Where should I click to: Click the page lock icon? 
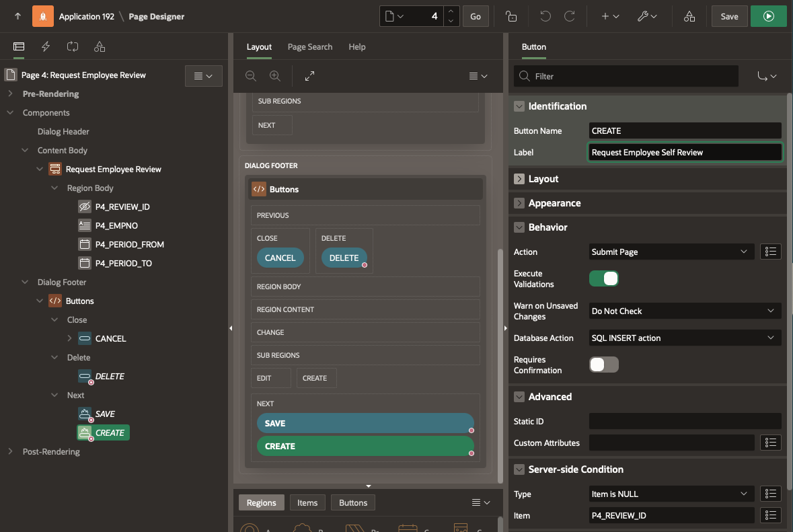(511, 17)
